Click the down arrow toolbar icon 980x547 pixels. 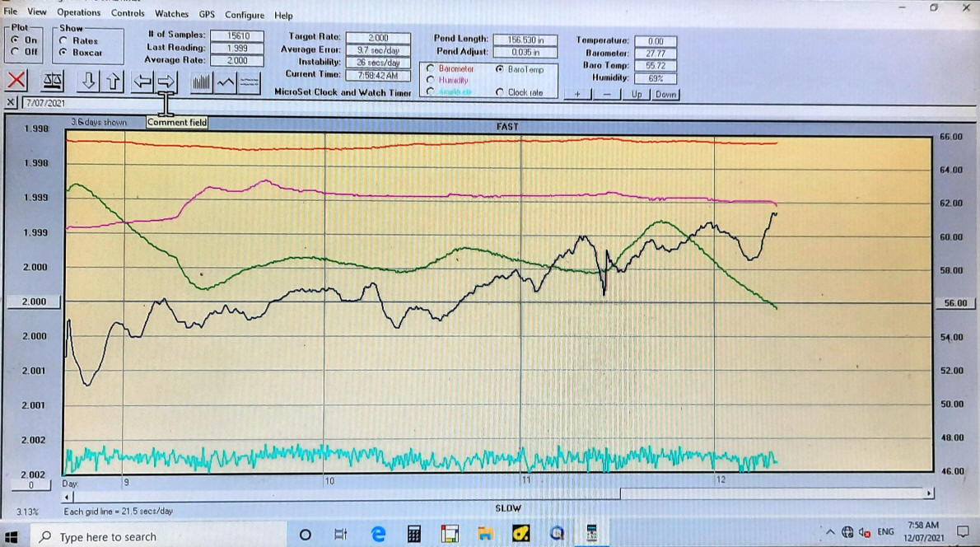89,81
